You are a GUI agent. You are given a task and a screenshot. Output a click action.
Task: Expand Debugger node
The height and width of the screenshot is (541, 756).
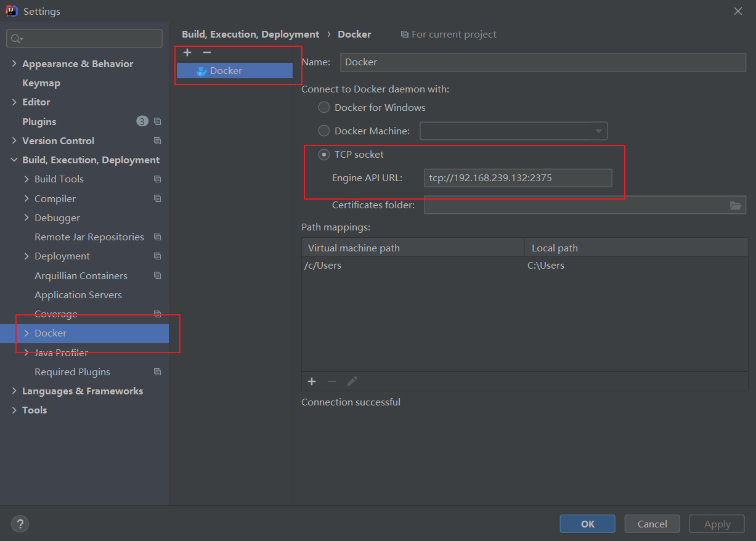[26, 218]
